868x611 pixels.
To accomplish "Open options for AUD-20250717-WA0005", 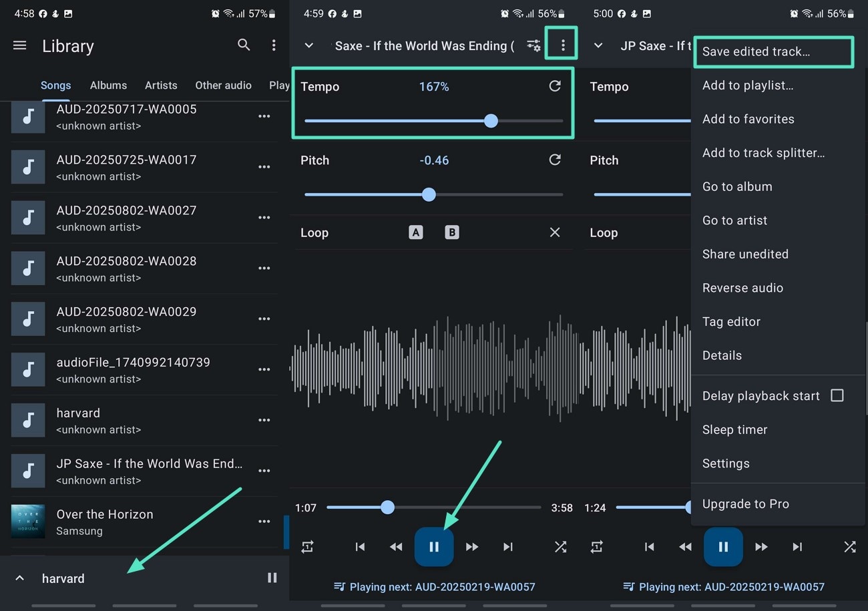I will (264, 116).
